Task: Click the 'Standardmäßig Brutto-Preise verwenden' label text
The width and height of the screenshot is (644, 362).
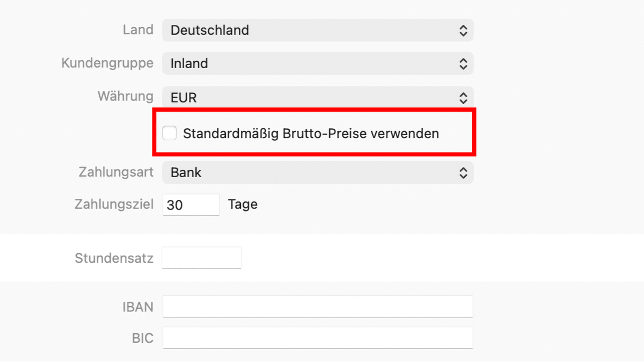Action: (x=311, y=134)
